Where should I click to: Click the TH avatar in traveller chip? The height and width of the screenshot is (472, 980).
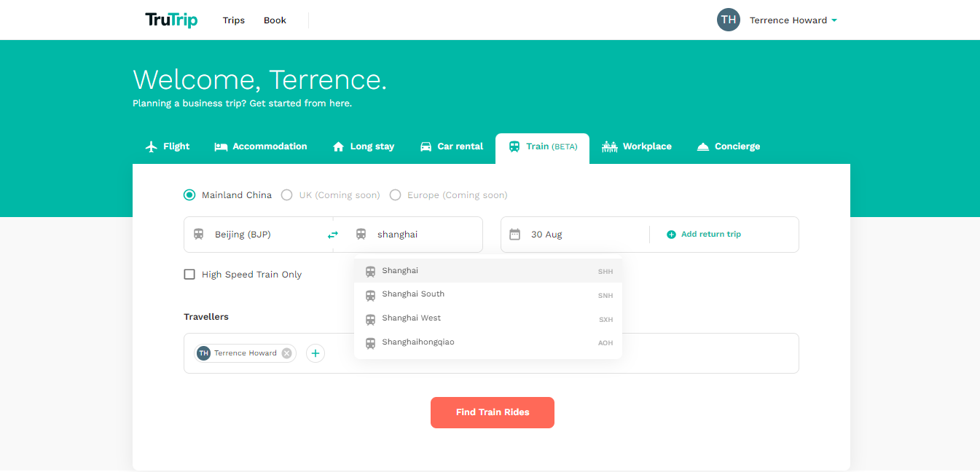(203, 353)
